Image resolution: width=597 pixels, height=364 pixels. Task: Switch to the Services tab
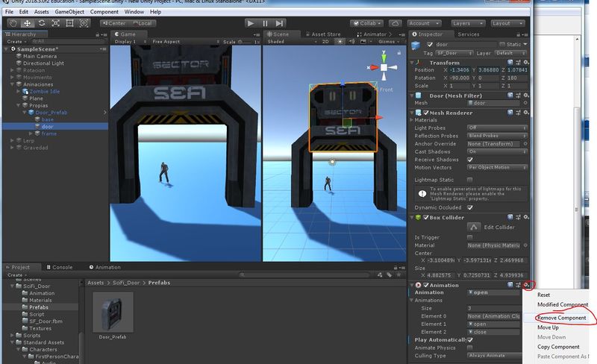click(x=469, y=34)
